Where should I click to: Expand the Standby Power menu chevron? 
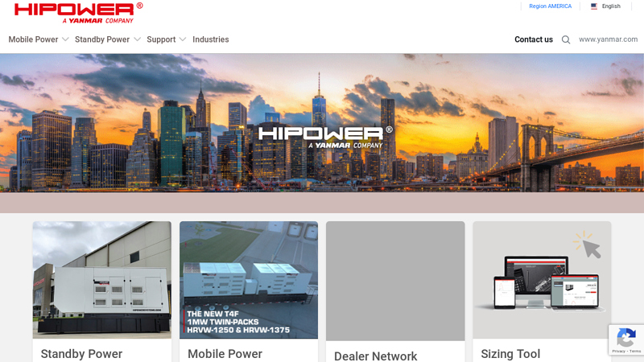[137, 39]
